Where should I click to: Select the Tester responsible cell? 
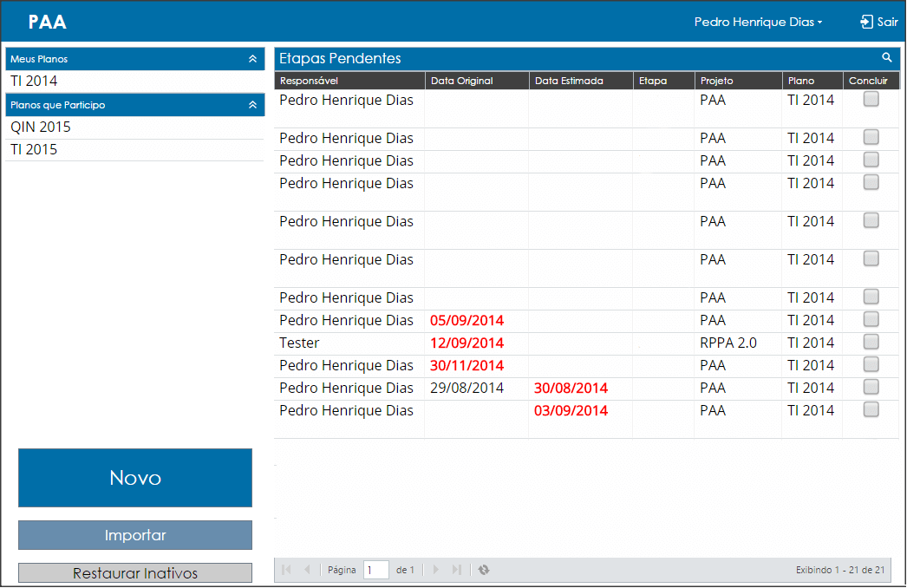click(x=299, y=343)
